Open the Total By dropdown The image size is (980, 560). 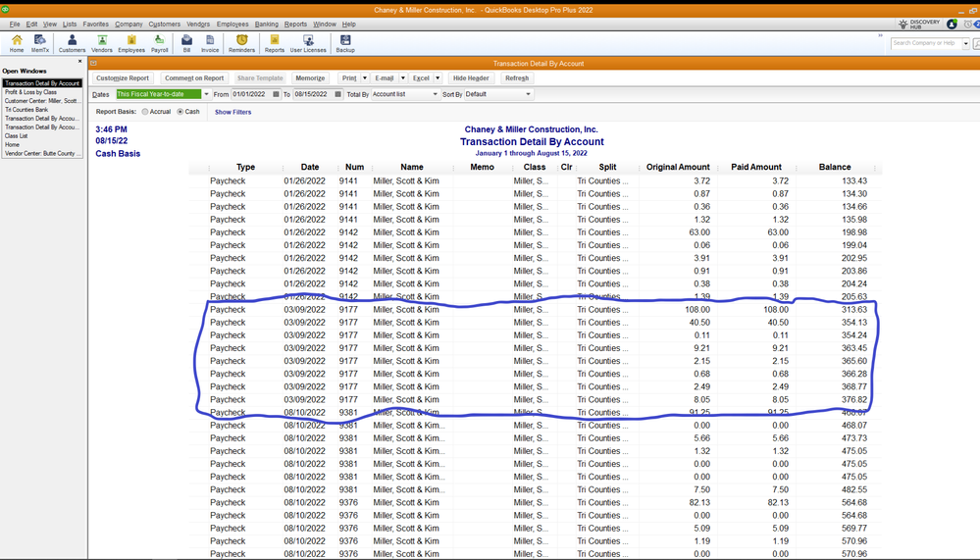click(434, 94)
